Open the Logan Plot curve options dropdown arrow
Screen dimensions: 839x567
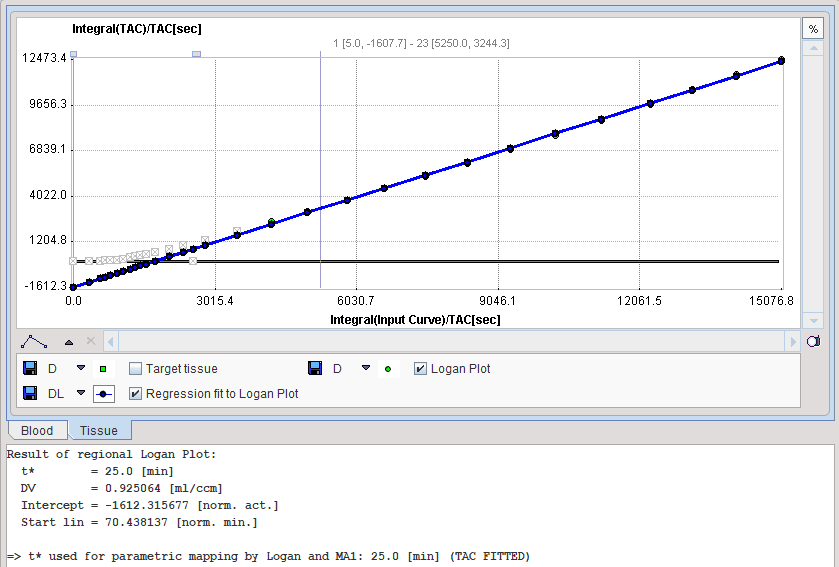366,368
